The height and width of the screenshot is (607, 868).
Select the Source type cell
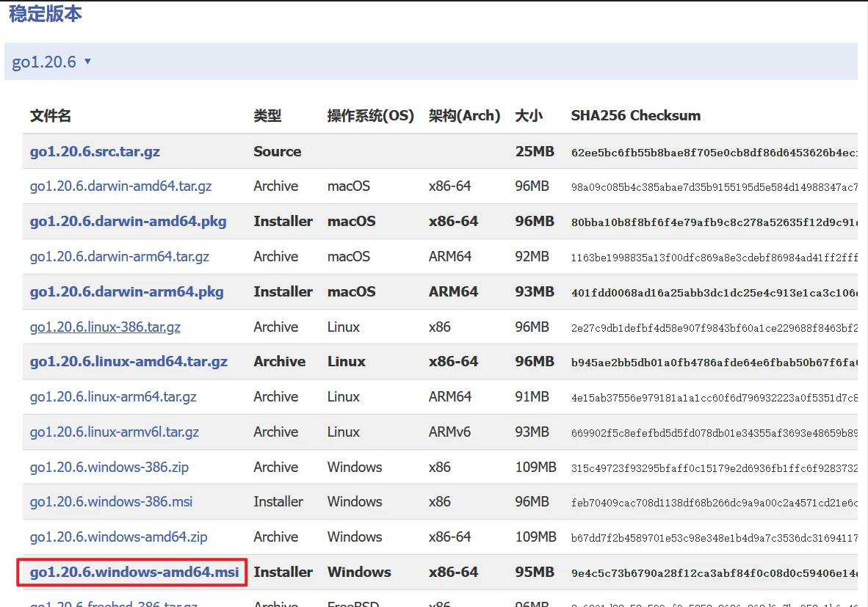tap(278, 152)
